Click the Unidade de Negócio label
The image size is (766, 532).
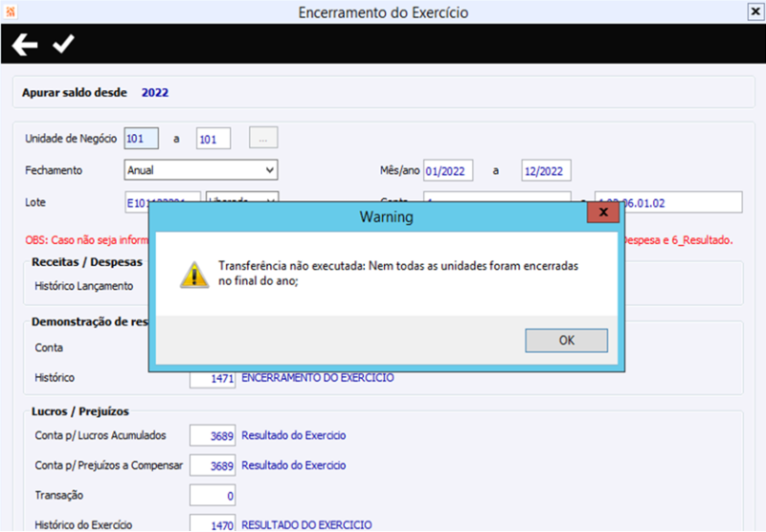click(71, 139)
